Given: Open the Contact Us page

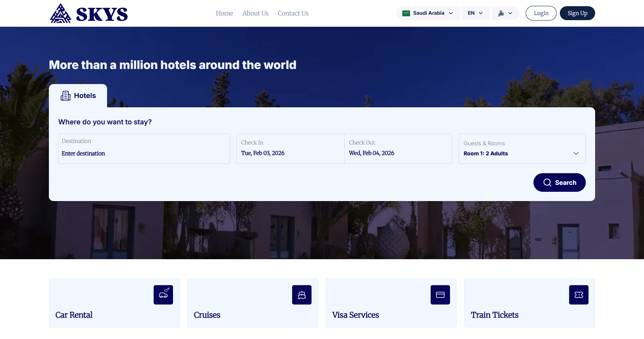Looking at the screenshot, I should click(293, 13).
